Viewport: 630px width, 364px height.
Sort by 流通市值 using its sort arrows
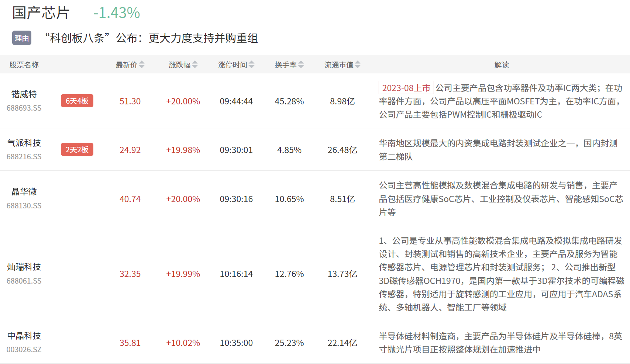(358, 65)
